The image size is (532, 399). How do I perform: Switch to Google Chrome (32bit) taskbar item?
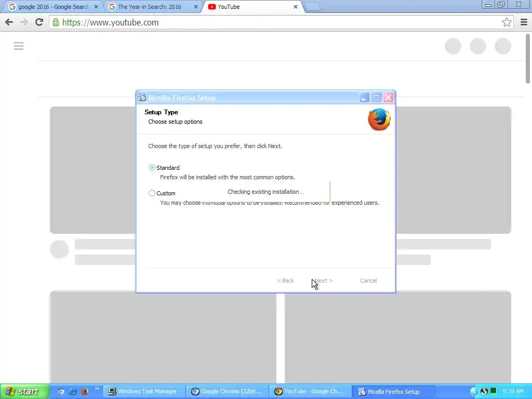(x=227, y=392)
